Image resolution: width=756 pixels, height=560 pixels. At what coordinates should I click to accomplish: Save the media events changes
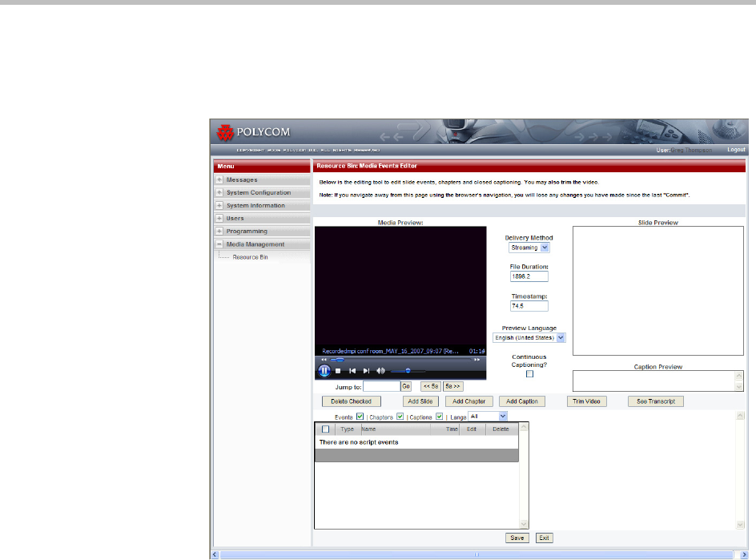pos(517,538)
